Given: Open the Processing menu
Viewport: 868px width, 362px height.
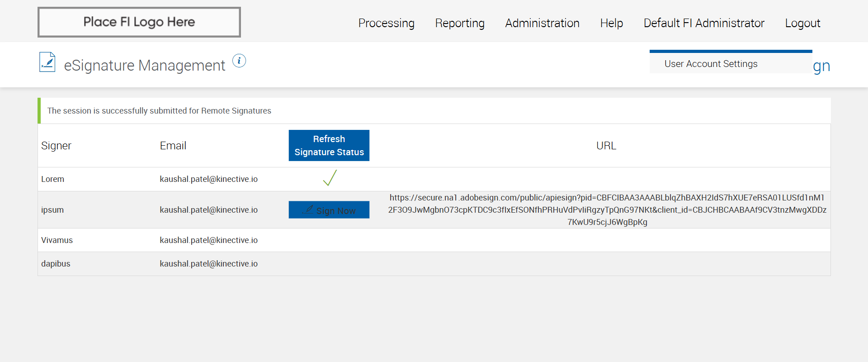Looking at the screenshot, I should point(386,23).
